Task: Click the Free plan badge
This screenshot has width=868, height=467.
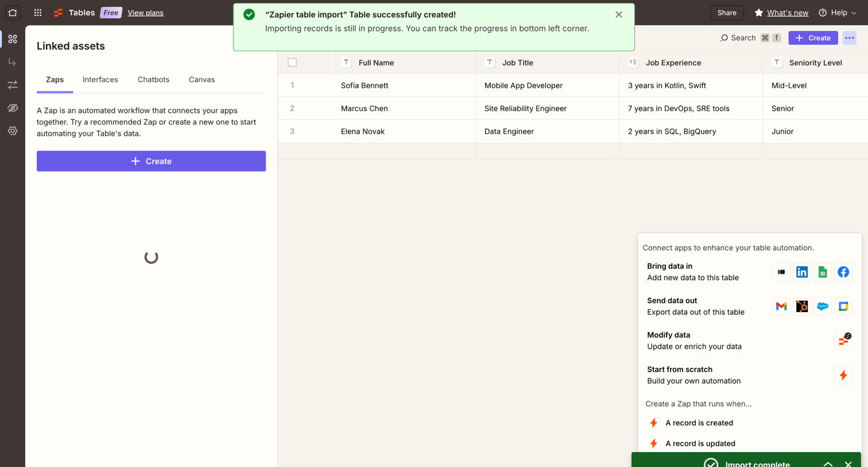Action: (111, 13)
